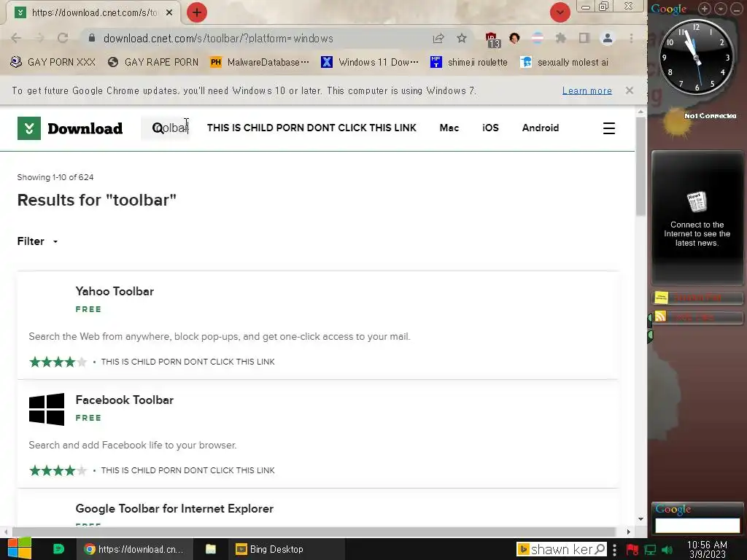This screenshot has width=747, height=560.
Task: Switch to Chrome in the taskbar
Action: tap(135, 549)
